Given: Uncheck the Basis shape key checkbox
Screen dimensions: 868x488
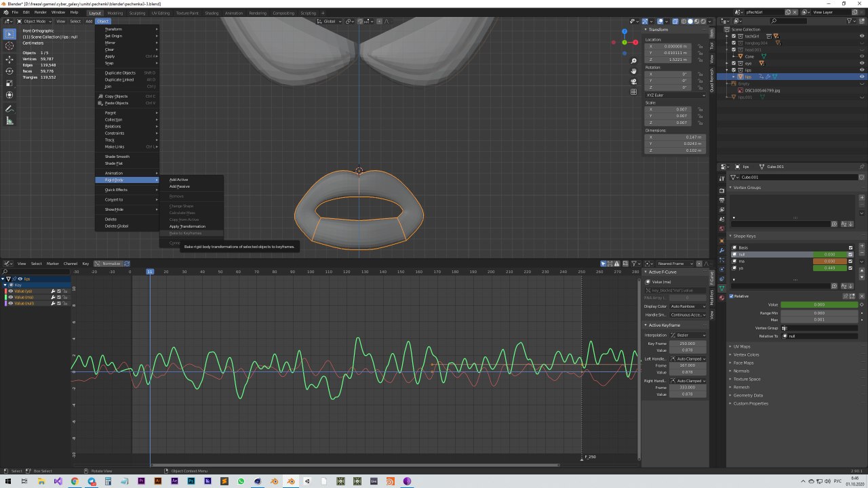Looking at the screenshot, I should point(851,247).
